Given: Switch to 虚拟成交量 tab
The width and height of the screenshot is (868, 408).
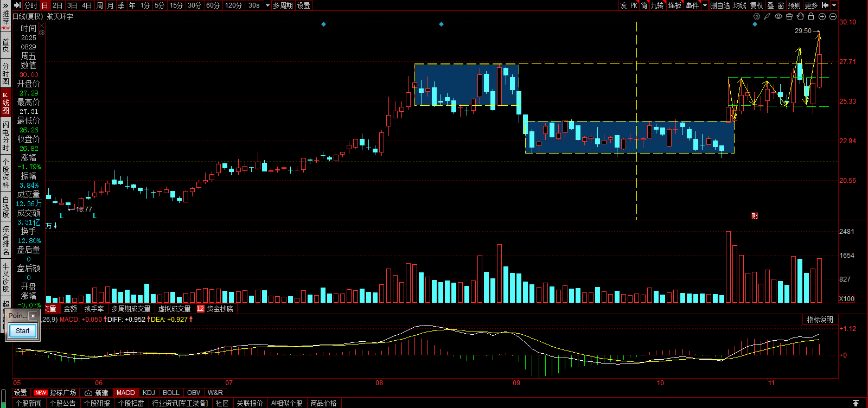Looking at the screenshot, I should (175, 309).
